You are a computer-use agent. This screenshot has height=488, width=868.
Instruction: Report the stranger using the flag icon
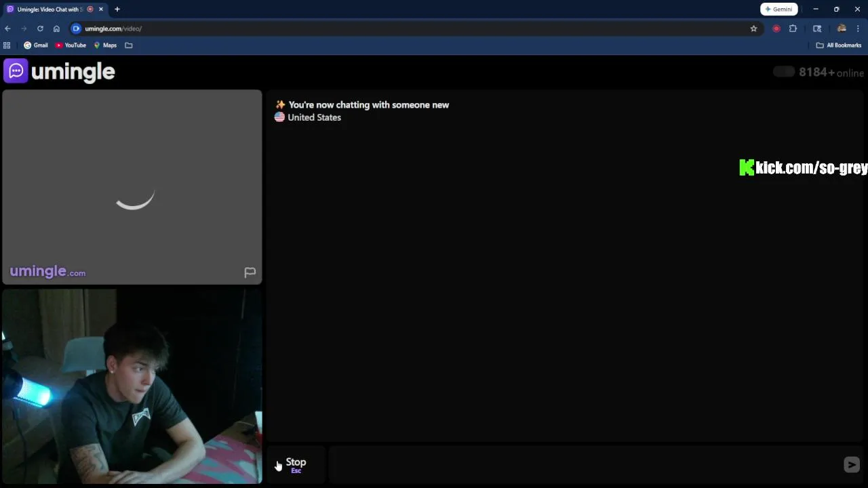click(x=250, y=272)
